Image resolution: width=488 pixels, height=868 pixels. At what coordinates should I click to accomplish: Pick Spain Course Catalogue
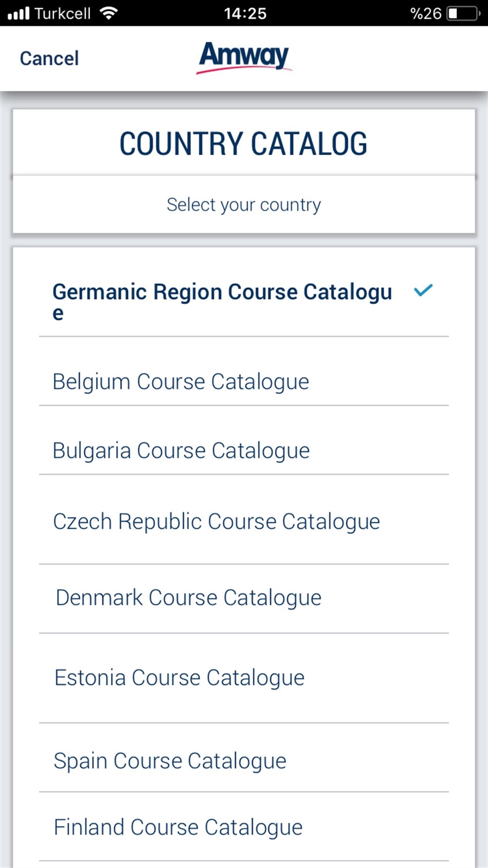(244, 761)
